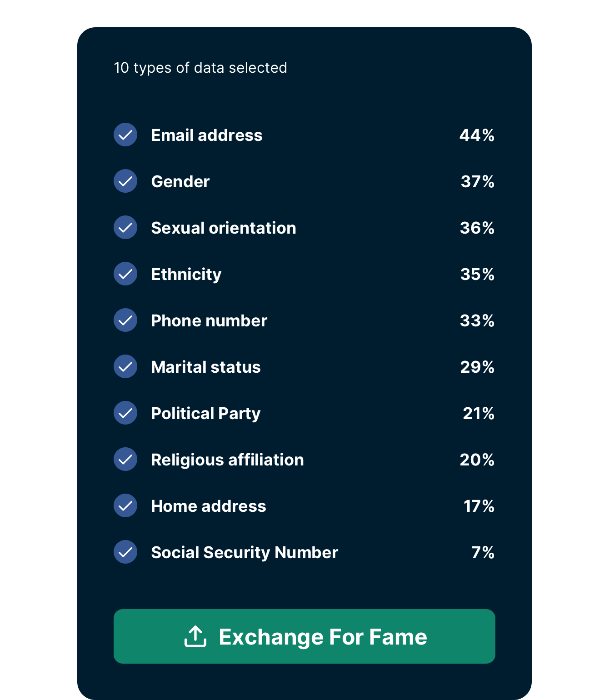Click the 44% value for email
This screenshot has height=700, width=609.
click(x=477, y=135)
